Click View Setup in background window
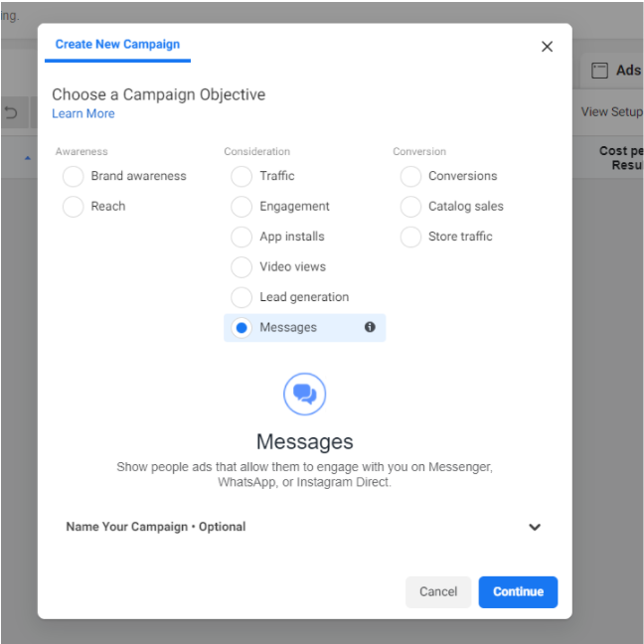This screenshot has width=644, height=644. (x=611, y=111)
